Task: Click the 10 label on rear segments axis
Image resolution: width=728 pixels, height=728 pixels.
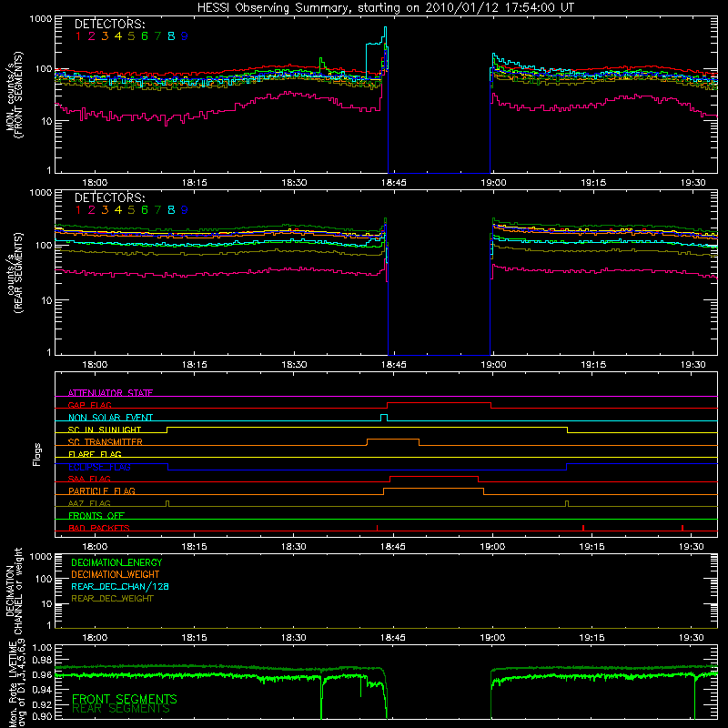Action: (46, 301)
